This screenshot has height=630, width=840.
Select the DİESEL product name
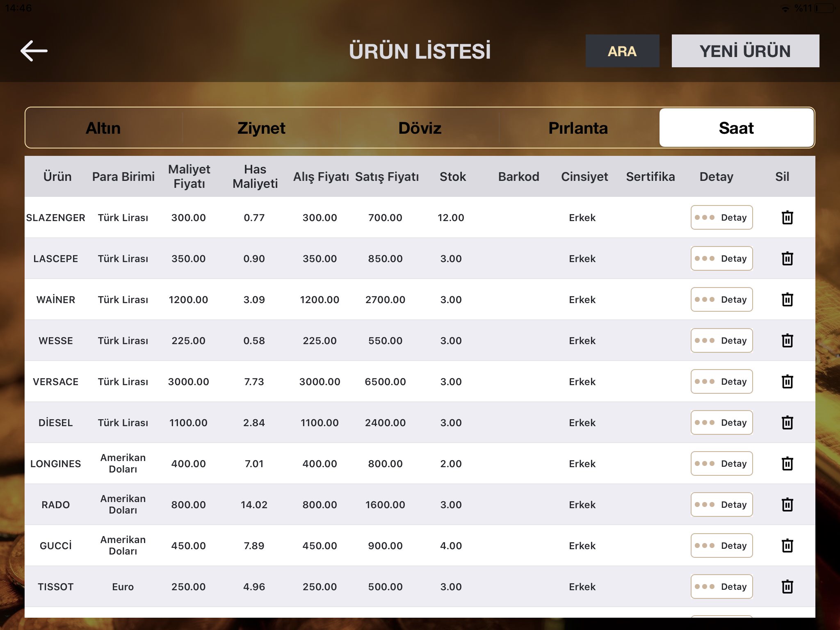pyautogui.click(x=56, y=422)
